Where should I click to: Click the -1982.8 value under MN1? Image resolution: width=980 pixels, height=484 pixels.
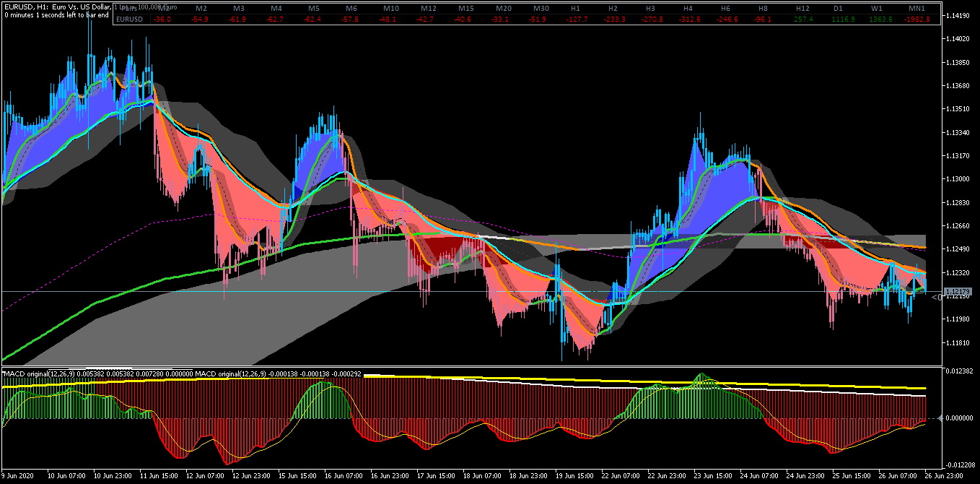coord(919,20)
